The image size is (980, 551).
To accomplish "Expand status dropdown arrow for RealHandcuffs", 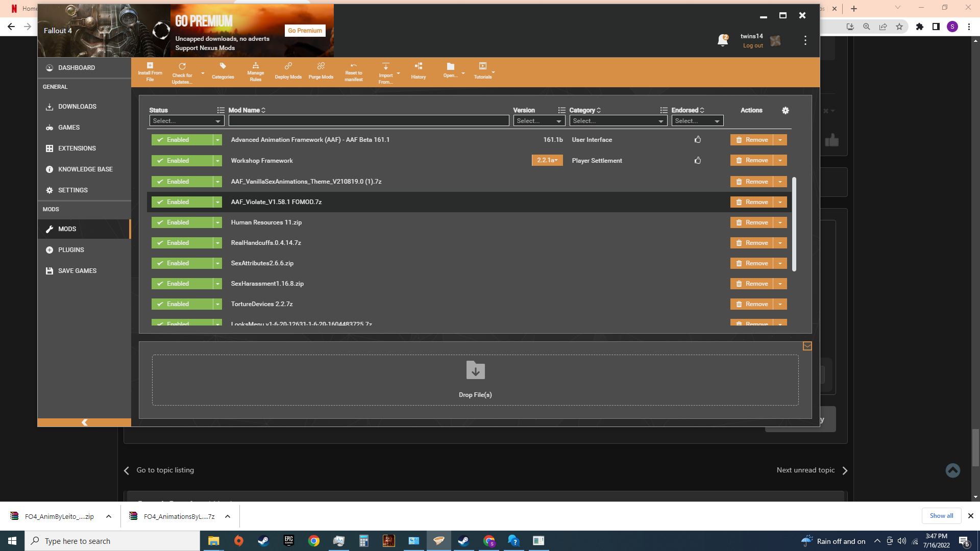I will (x=217, y=243).
